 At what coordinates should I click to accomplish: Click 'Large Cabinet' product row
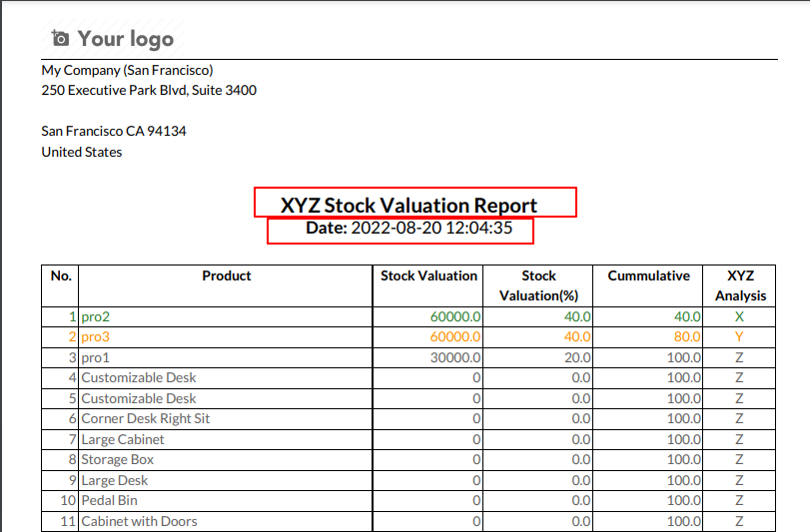pyautogui.click(x=123, y=439)
